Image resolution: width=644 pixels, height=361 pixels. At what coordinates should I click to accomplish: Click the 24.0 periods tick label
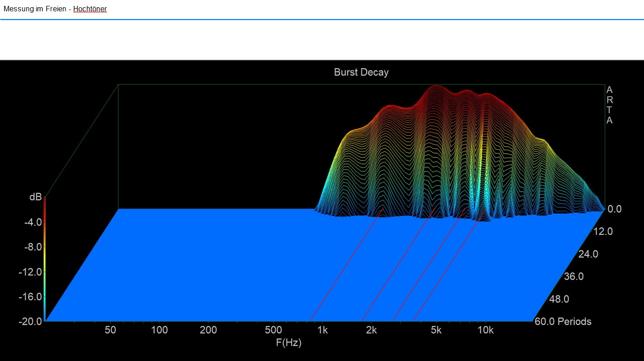point(588,254)
